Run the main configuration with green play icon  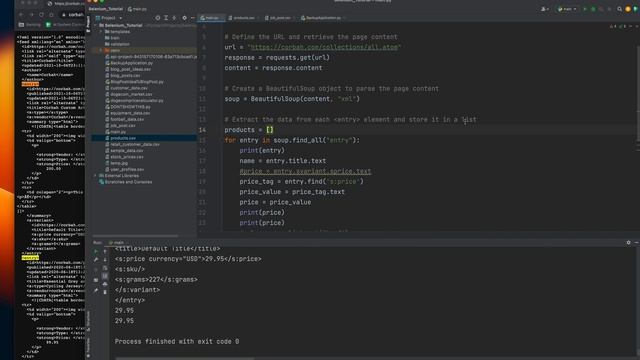(585, 9)
